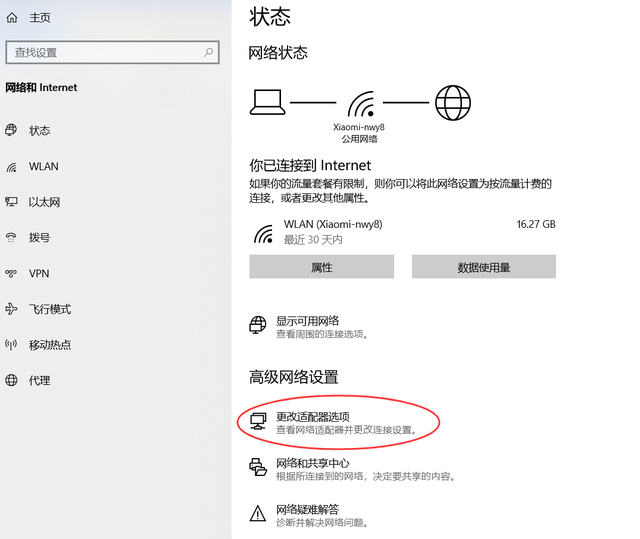Click the 查看周围的连接选项 description text
640x539 pixels.
click(322, 334)
